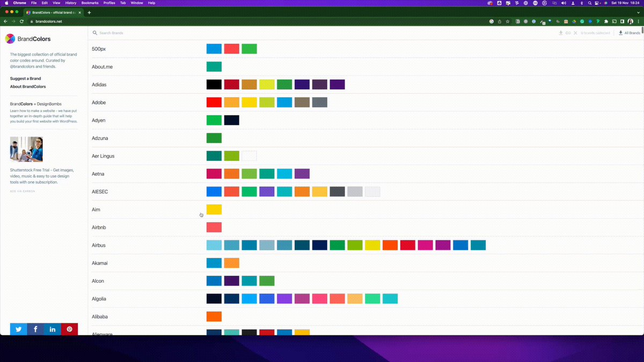
Task: Open the Profiles menu
Action: [109, 3]
